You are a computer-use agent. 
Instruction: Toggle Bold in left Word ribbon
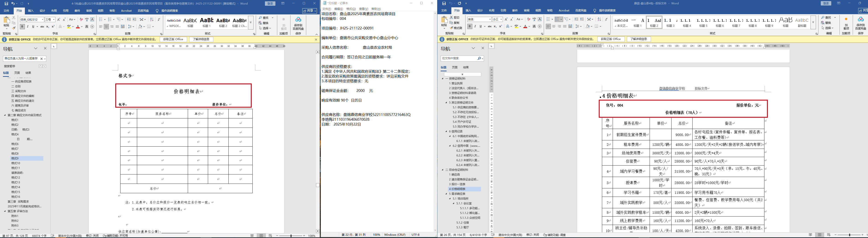click(x=22, y=27)
